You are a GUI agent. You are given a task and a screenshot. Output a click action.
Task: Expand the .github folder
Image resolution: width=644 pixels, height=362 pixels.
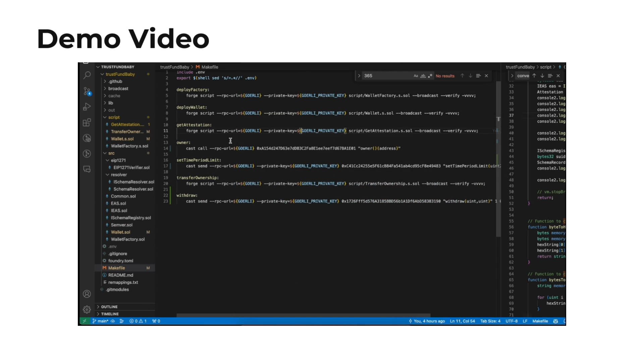[x=125, y=81]
